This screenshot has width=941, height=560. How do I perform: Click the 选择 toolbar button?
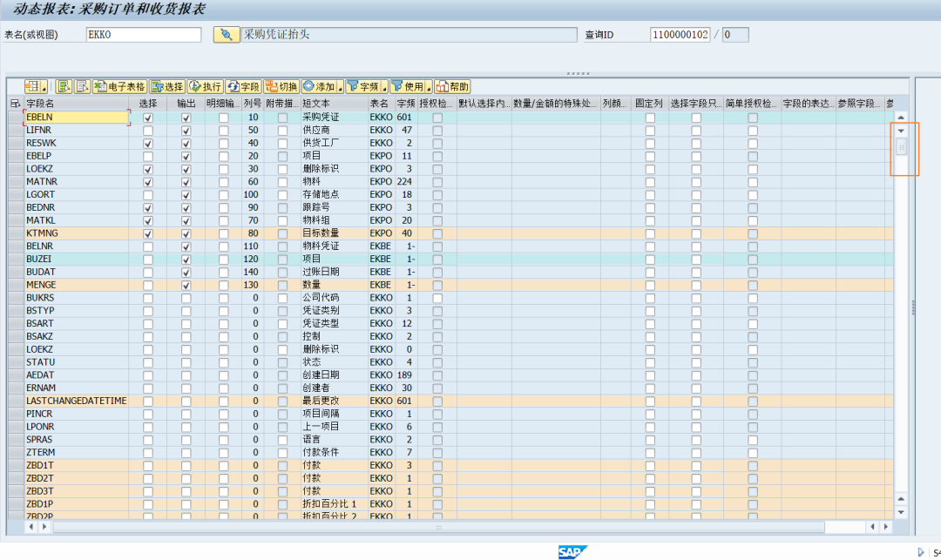[x=168, y=86]
